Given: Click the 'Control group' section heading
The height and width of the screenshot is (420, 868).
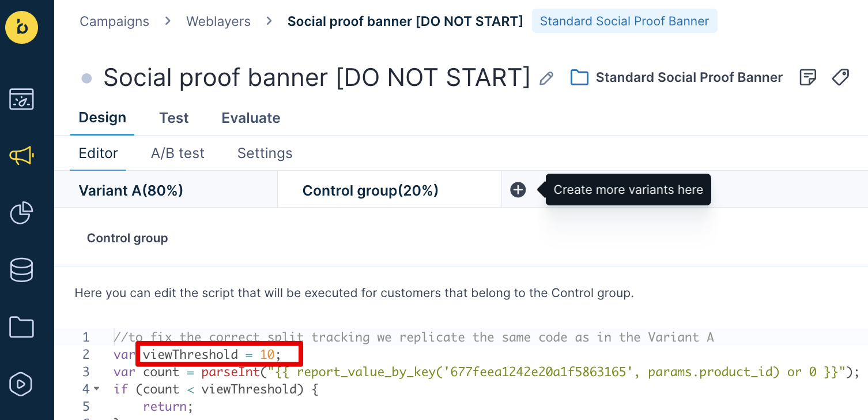Looking at the screenshot, I should (127, 238).
